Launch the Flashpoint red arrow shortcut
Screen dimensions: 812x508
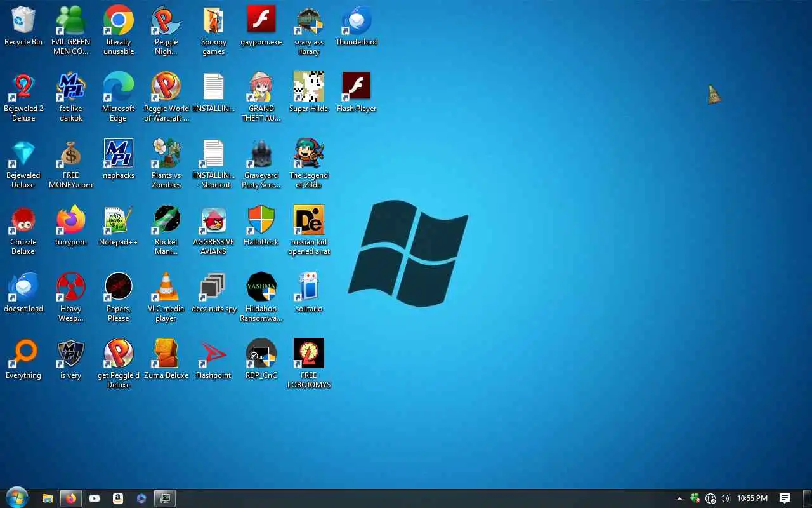[x=214, y=359]
